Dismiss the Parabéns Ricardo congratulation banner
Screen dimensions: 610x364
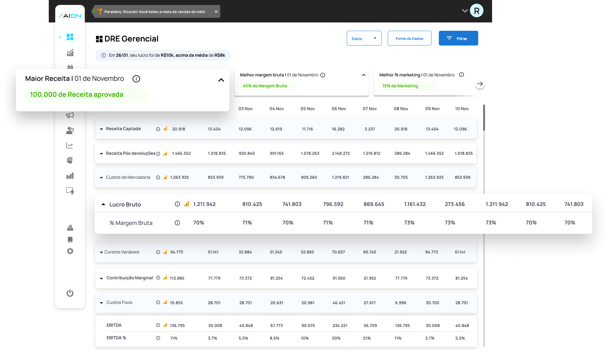[x=216, y=11]
